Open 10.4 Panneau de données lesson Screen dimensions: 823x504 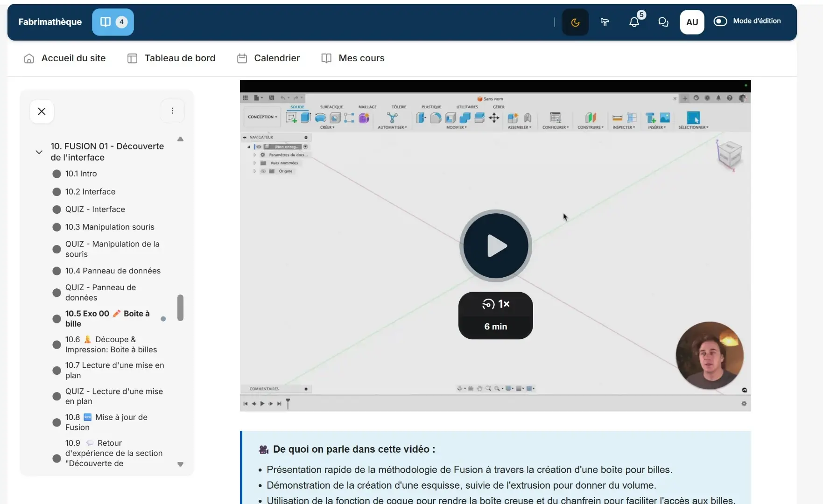click(113, 271)
